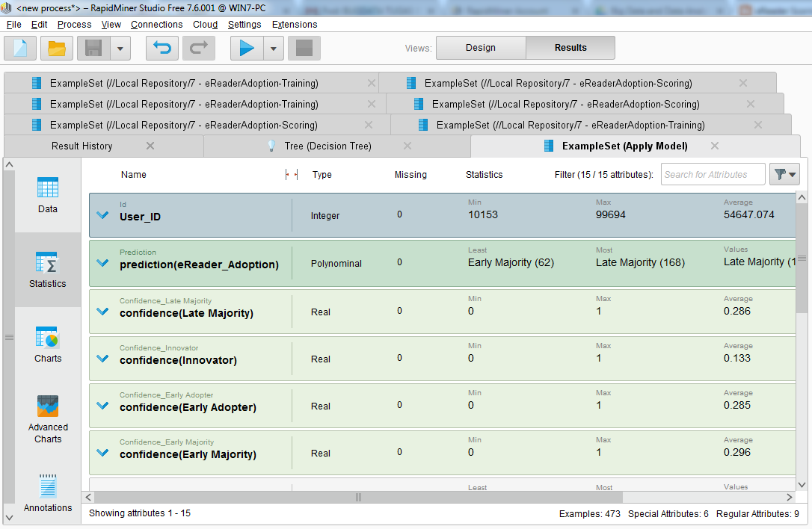Open the Data view in the results sidebar
Image resolution: width=812 pixels, height=529 pixels.
(x=47, y=194)
